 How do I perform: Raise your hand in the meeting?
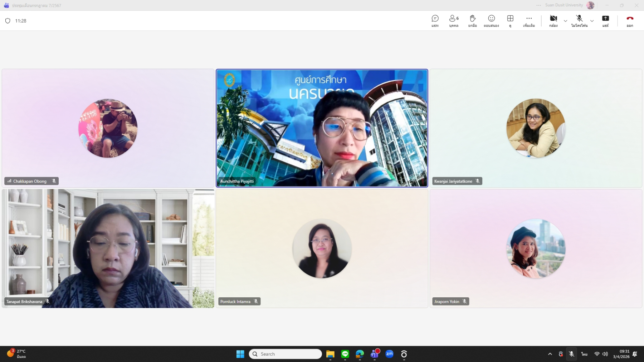[x=472, y=21]
